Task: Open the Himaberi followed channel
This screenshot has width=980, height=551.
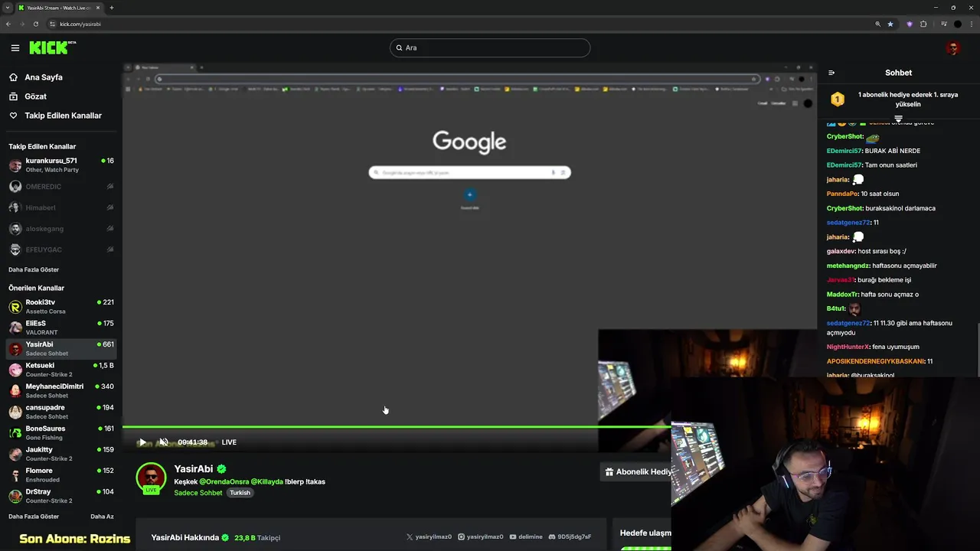Action: [61, 207]
